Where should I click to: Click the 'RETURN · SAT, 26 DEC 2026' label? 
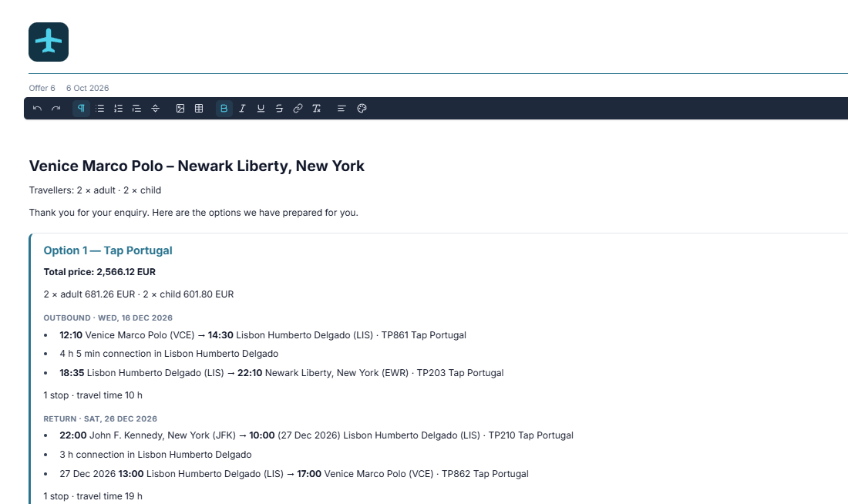[x=100, y=419]
